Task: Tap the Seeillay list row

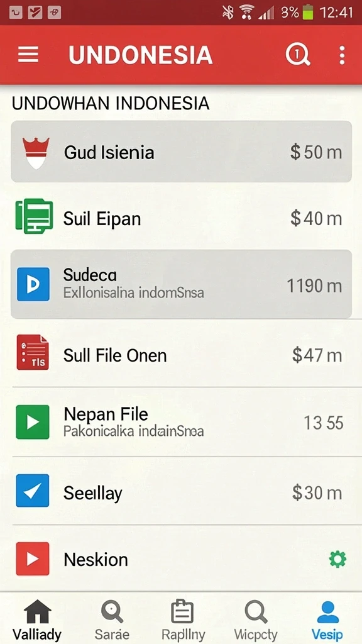Action: coord(181,491)
